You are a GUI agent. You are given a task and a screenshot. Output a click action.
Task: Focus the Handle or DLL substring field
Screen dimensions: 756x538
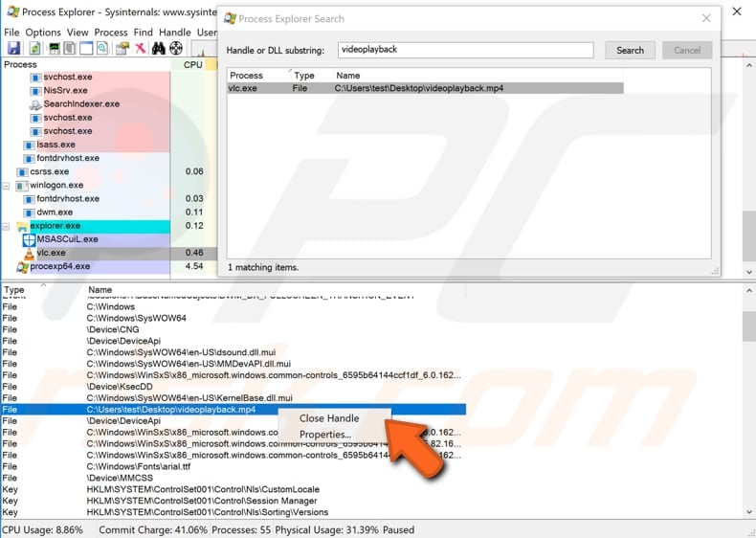click(x=466, y=50)
